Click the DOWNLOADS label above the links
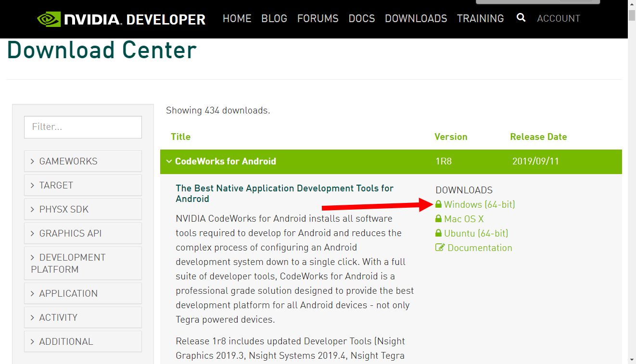This screenshot has height=364, width=636. 464,190
